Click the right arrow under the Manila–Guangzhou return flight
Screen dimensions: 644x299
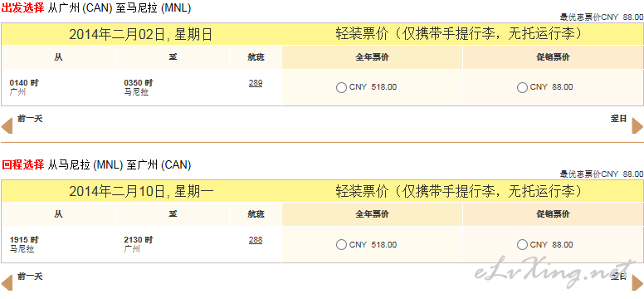(x=637, y=282)
